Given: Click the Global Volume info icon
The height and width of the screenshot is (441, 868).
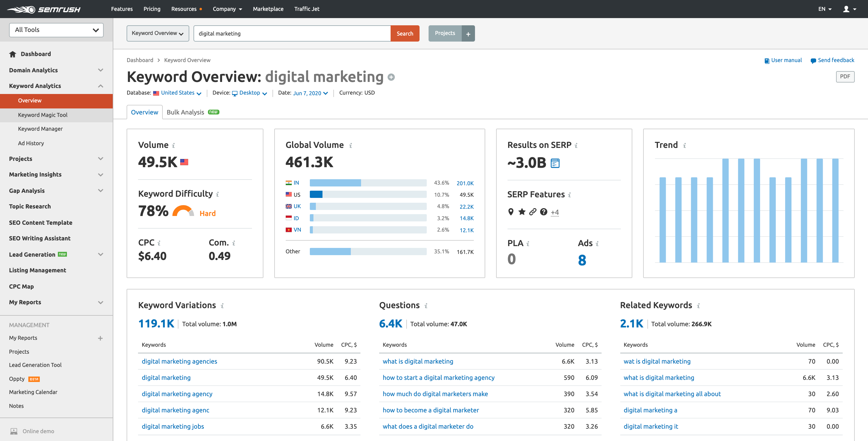Looking at the screenshot, I should click(x=351, y=145).
